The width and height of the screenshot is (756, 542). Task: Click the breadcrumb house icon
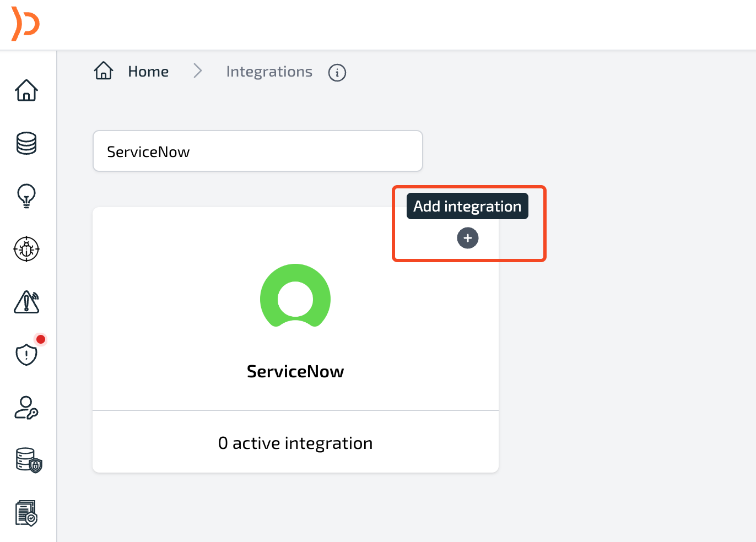click(104, 71)
